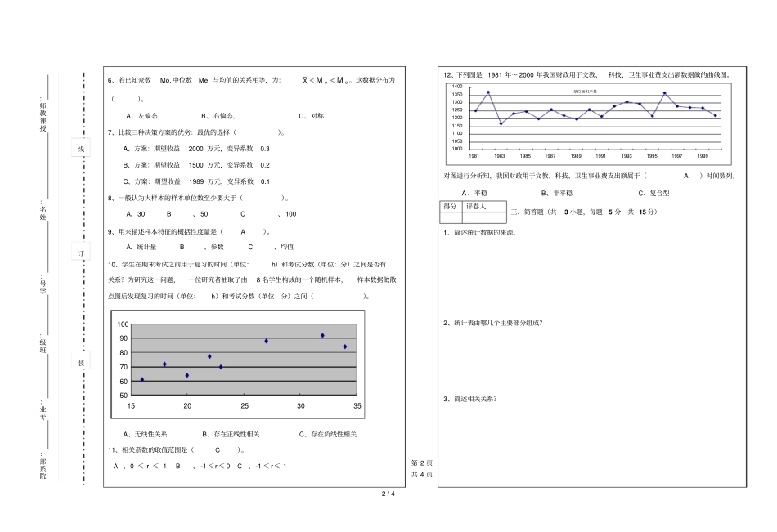Click question 6 option "A、左偏态"
The image size is (777, 532).
click(142, 116)
